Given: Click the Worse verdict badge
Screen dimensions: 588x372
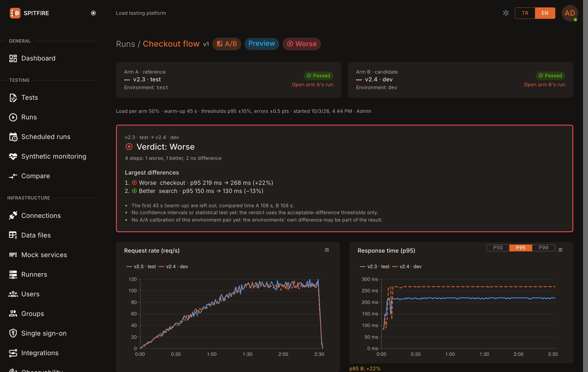Looking at the screenshot, I should (x=302, y=44).
